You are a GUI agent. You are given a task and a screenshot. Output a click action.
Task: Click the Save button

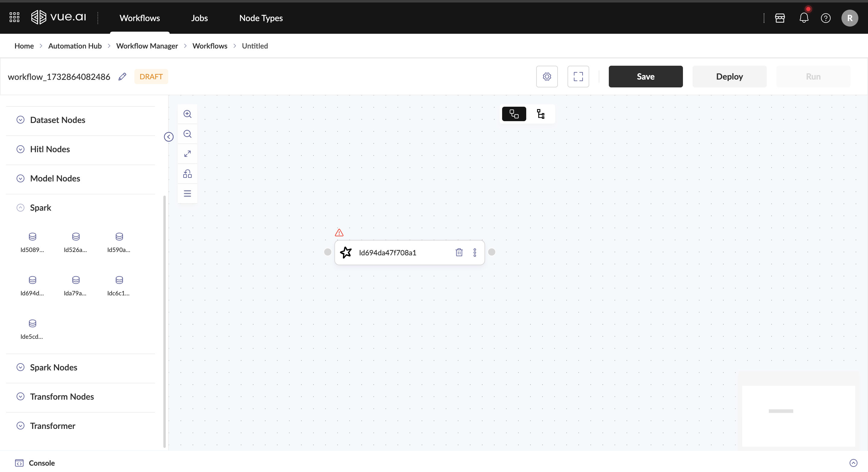pos(645,77)
